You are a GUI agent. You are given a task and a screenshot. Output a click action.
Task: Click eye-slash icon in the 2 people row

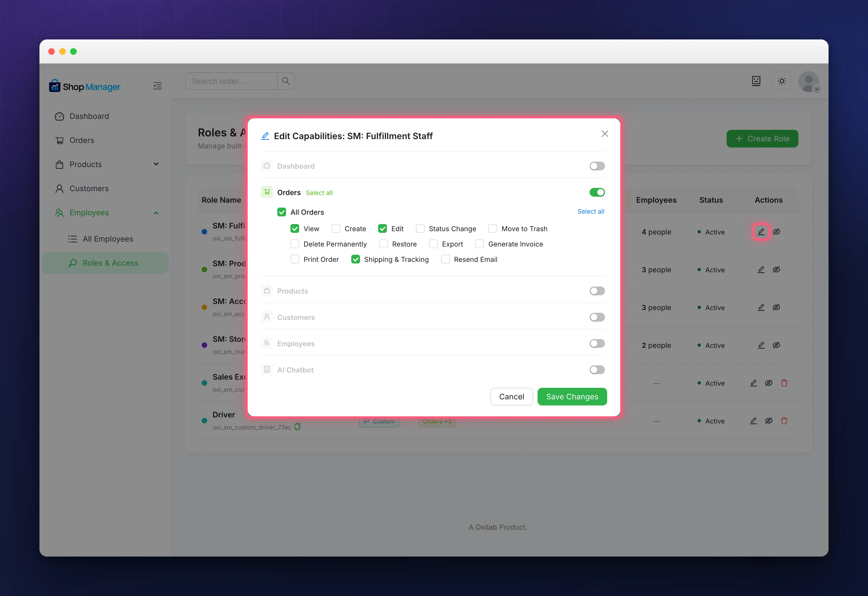click(776, 345)
